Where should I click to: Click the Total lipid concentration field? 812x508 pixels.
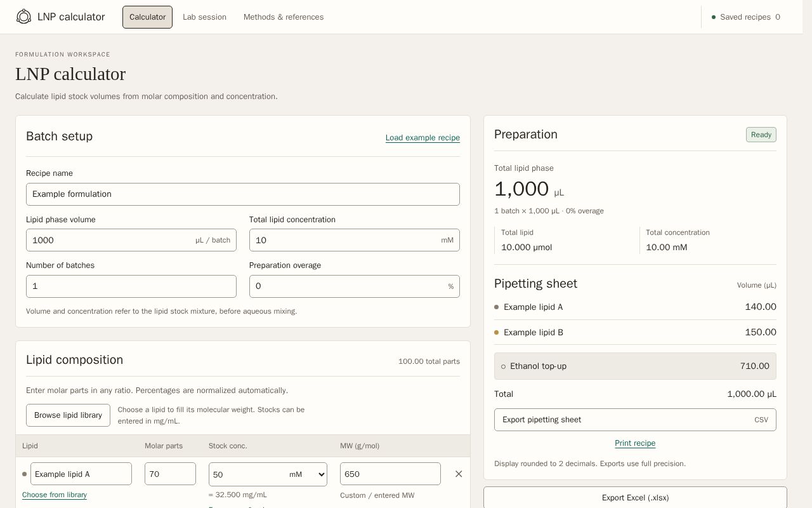(355, 240)
